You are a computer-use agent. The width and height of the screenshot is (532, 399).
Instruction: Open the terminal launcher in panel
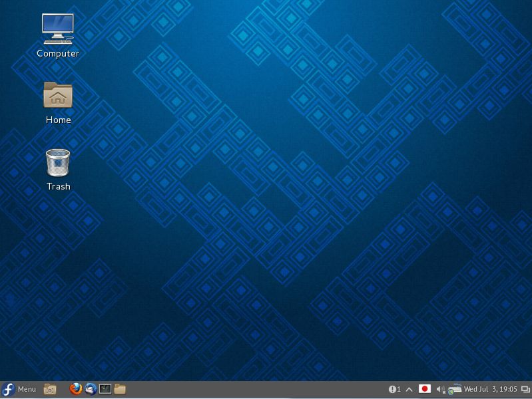[105, 389]
